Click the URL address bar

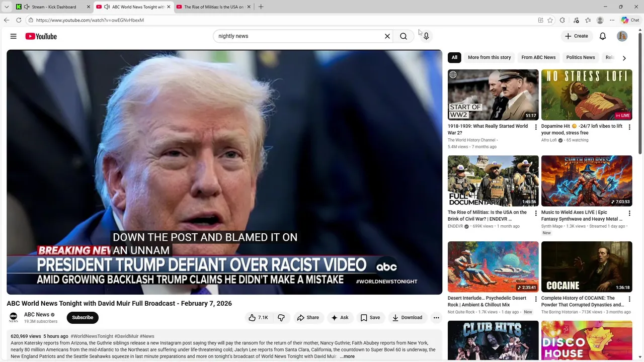[x=282, y=20]
